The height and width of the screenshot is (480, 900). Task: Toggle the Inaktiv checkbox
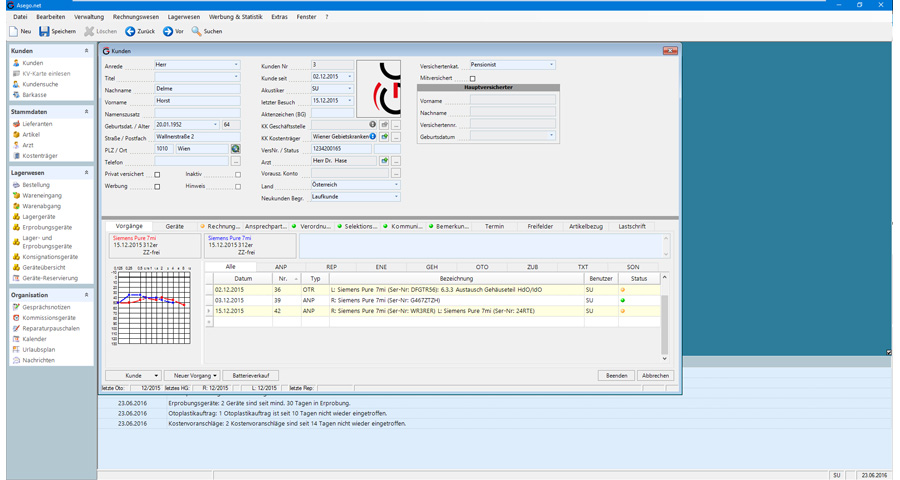point(238,175)
